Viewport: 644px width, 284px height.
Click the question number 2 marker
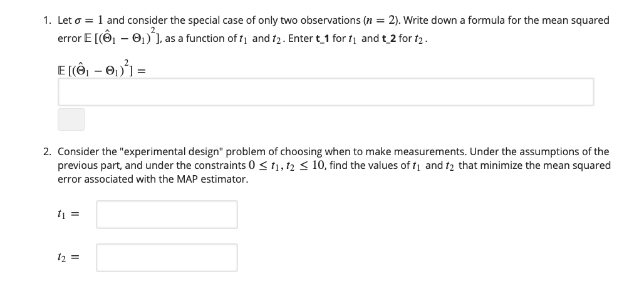(x=48, y=152)
